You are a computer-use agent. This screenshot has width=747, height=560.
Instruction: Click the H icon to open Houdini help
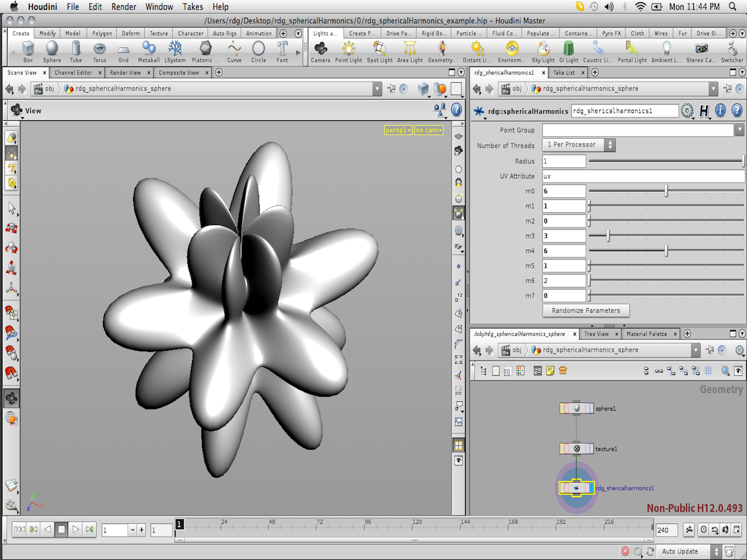click(x=705, y=110)
